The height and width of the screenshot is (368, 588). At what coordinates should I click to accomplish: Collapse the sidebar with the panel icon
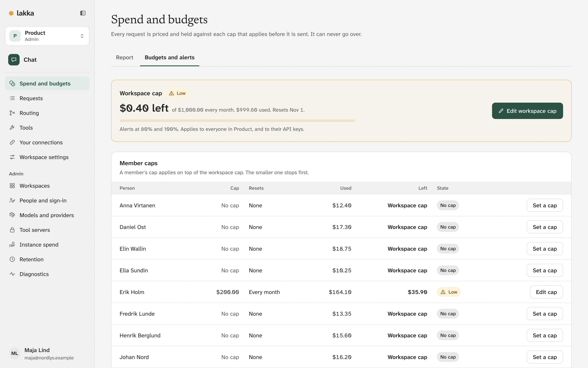83,13
